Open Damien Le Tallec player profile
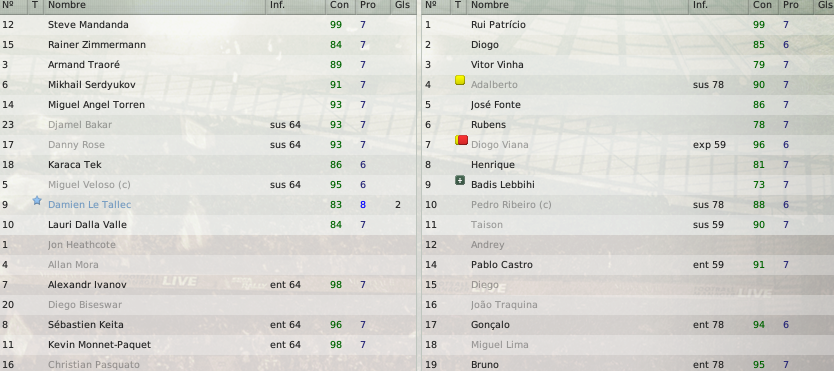 pyautogui.click(x=89, y=205)
